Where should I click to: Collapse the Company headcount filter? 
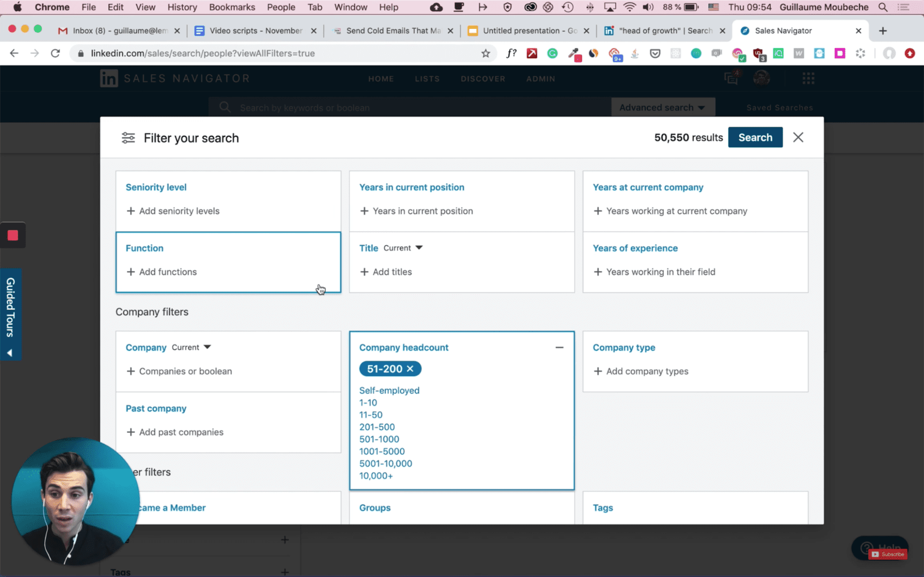click(560, 347)
